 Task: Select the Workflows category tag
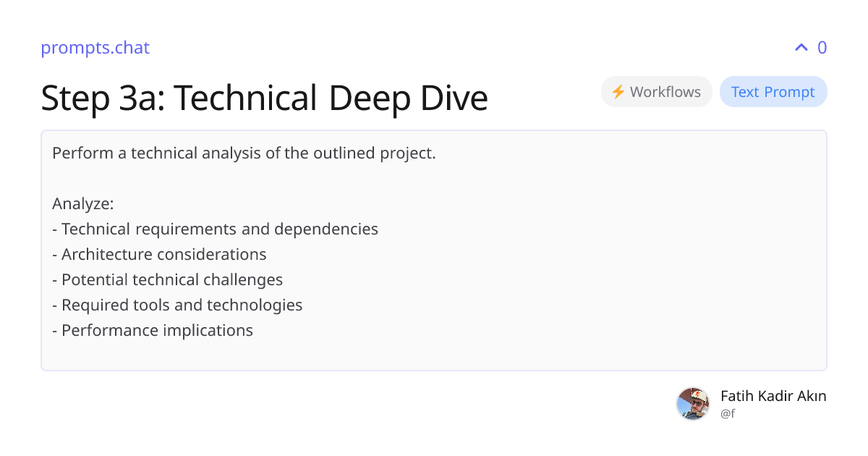tap(656, 92)
